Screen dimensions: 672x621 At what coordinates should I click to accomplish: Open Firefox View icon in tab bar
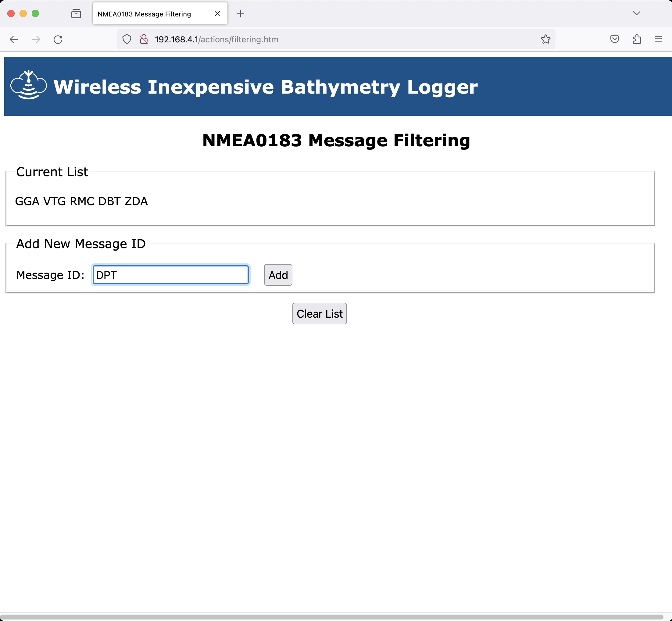click(x=76, y=13)
